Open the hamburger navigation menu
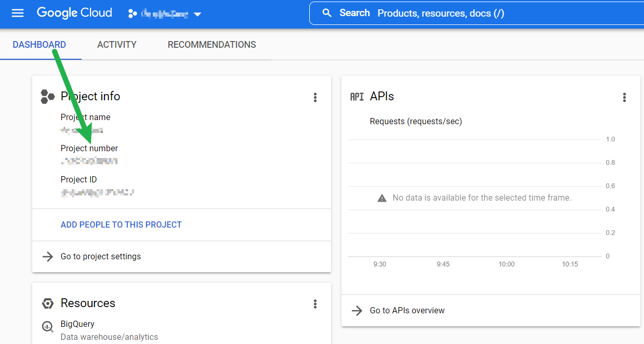 18,13
